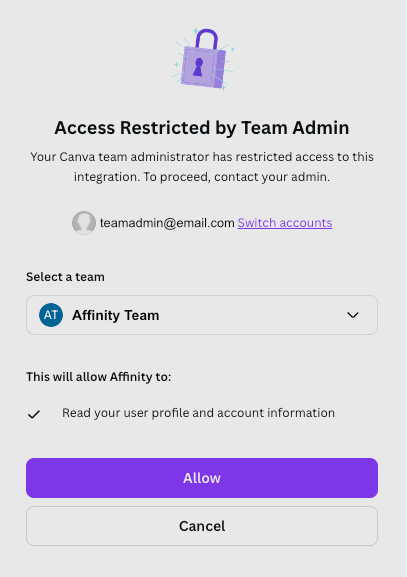Image resolution: width=407 pixels, height=577 pixels.
Task: Click the checkmark beside the profile permission
Action: coord(34,414)
